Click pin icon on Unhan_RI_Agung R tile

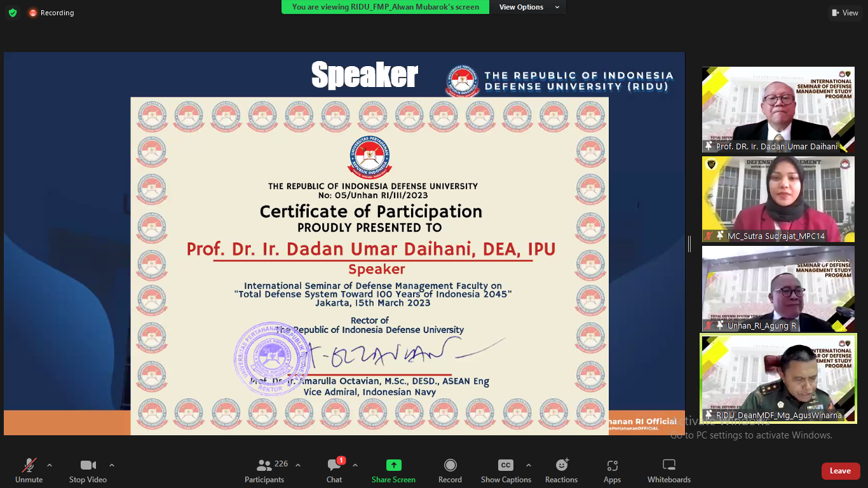click(x=720, y=325)
